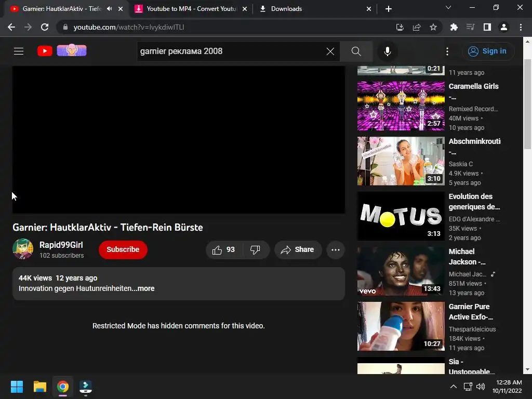Open File Explorer from the taskbar

pyautogui.click(x=39, y=387)
